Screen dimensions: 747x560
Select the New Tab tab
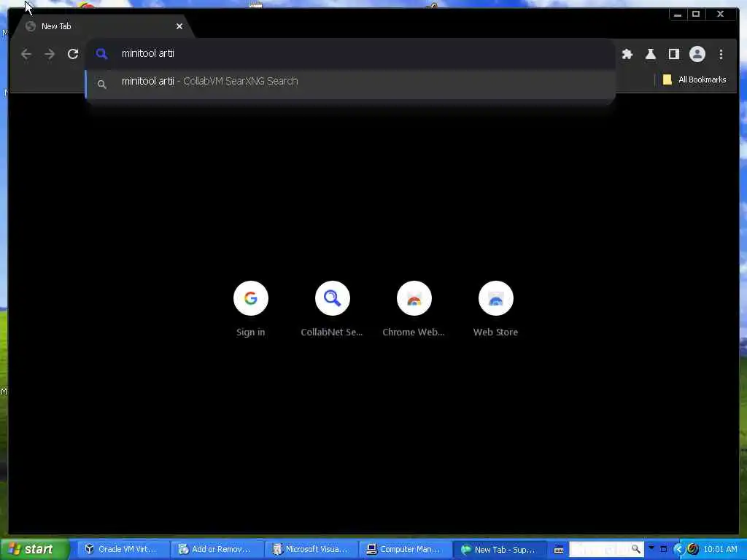click(x=102, y=26)
